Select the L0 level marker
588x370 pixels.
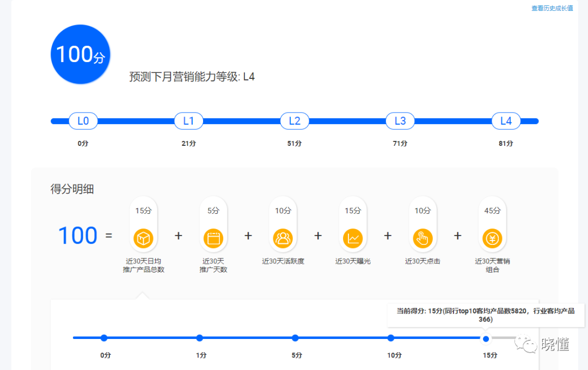pos(83,121)
